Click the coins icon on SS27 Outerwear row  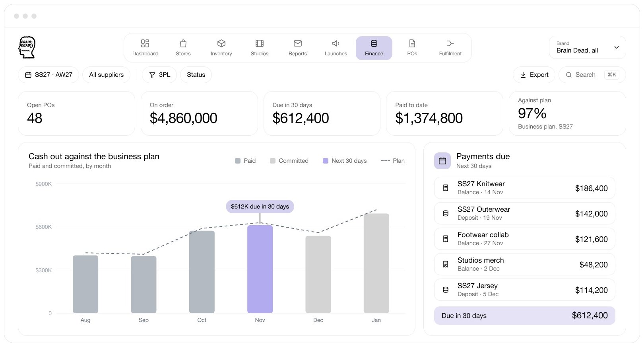tap(446, 213)
